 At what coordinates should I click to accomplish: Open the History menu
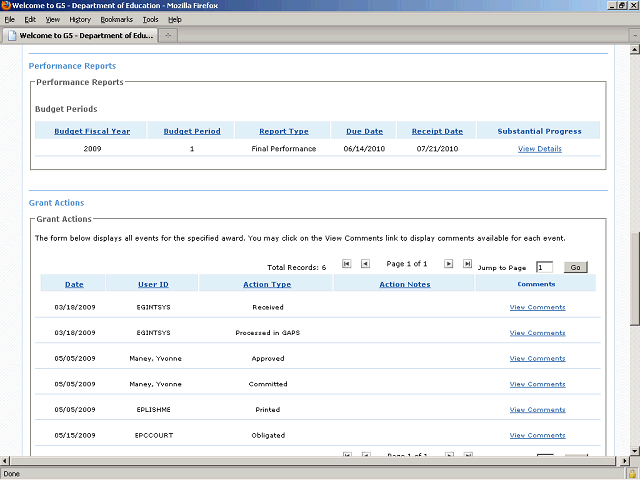pyautogui.click(x=80, y=19)
